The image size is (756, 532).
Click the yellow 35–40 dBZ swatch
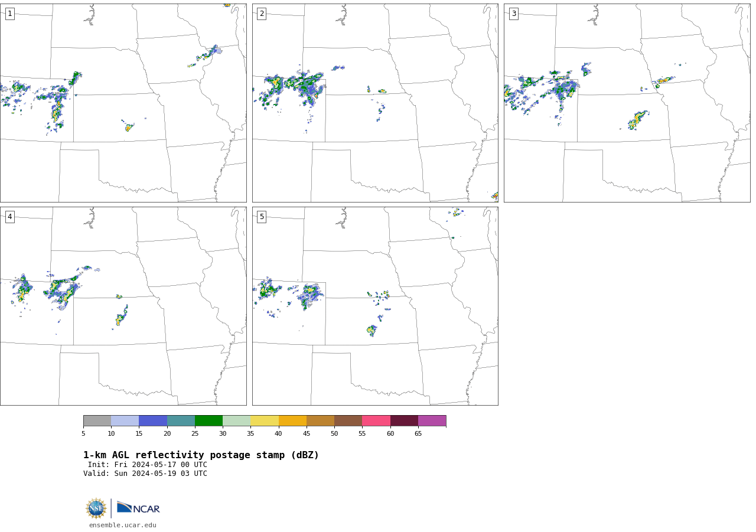pos(265,421)
